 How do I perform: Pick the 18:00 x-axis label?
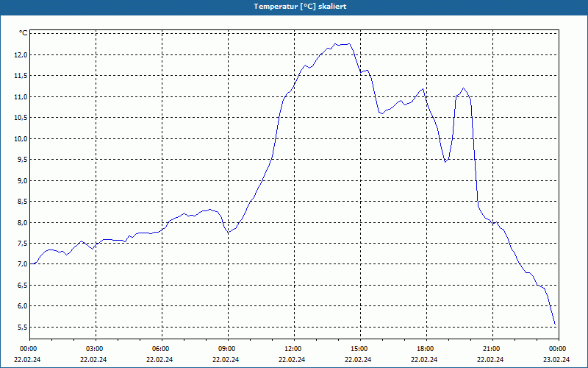[426, 349]
